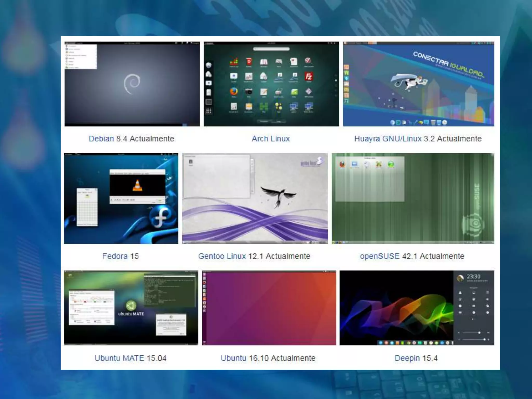Click the Gentoo Linux logo in Gentoo screenshot
532x399 pixels.
[312, 162]
